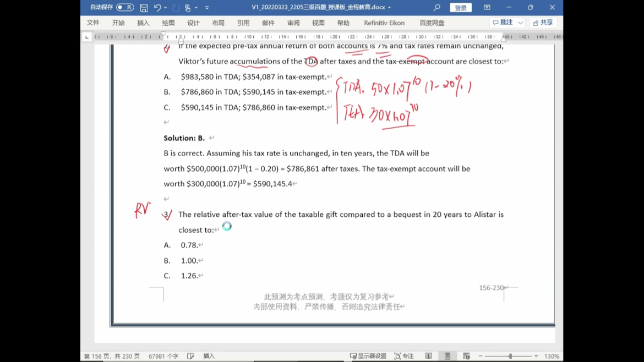Open the 审阅 review tab
Viewport: 644px width, 362px height.
pos(293,23)
